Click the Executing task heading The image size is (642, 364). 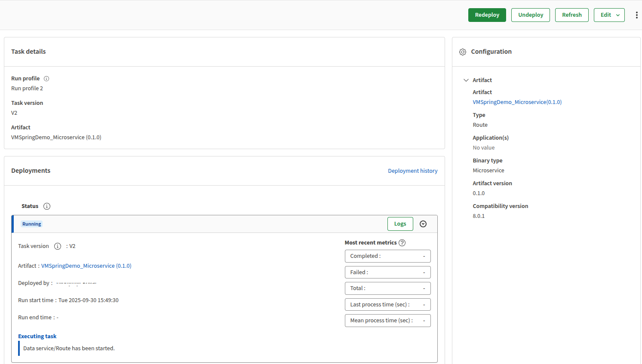point(37,336)
